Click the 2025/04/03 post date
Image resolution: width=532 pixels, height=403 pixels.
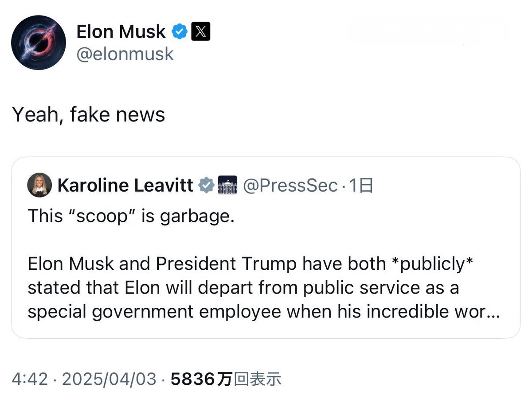(109, 379)
